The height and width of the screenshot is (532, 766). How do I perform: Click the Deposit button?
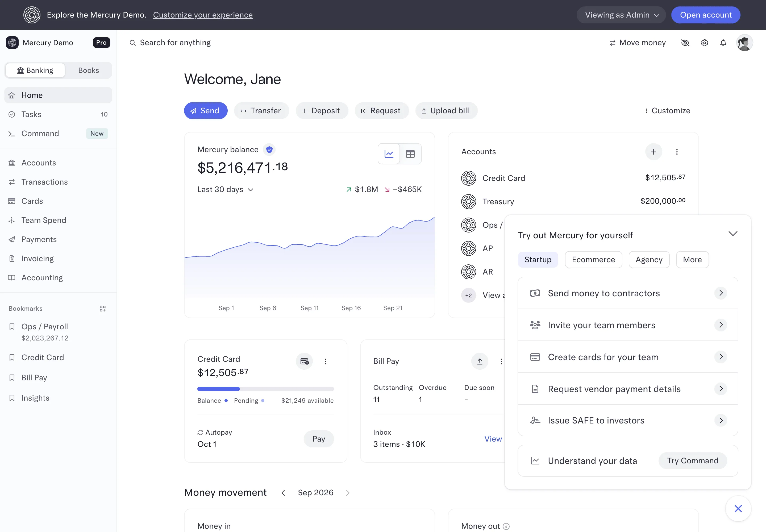point(322,111)
